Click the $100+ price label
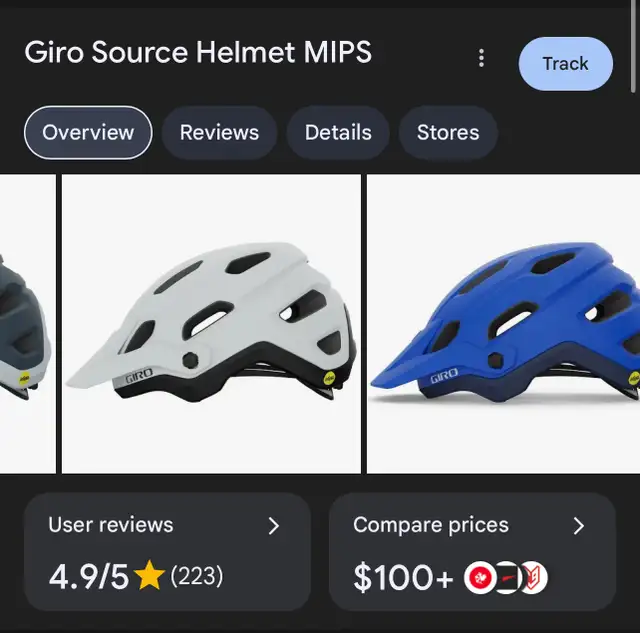The image size is (640, 633). pos(403,577)
